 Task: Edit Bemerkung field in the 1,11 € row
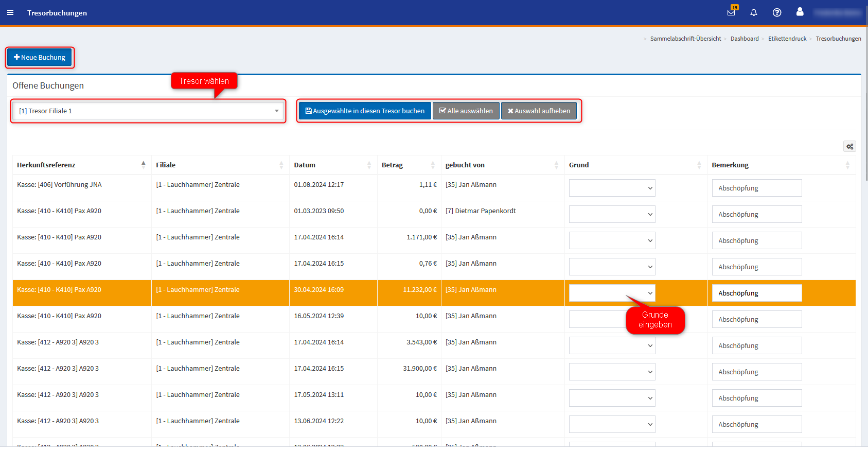(756, 188)
